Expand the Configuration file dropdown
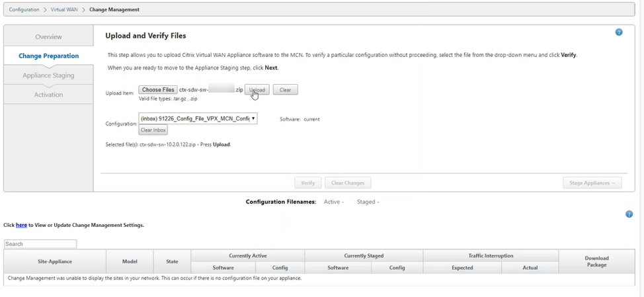The height and width of the screenshot is (297, 644). coord(198,119)
